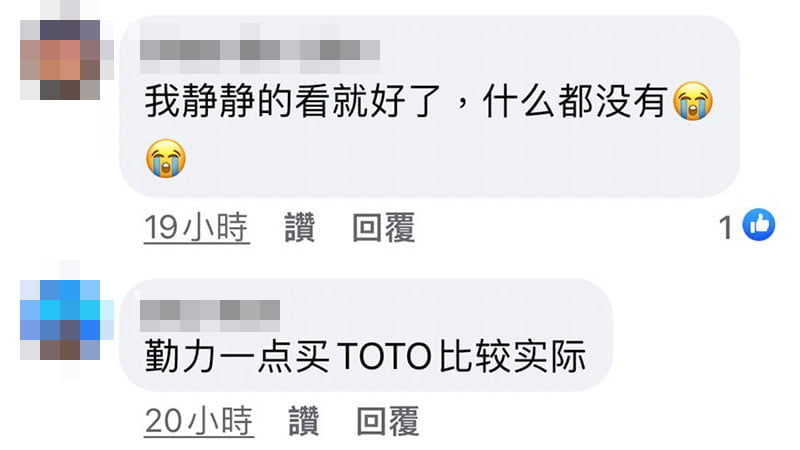This screenshot has height=450, width=800.
Task: Open the blurred name of the first commenter
Action: (260, 51)
